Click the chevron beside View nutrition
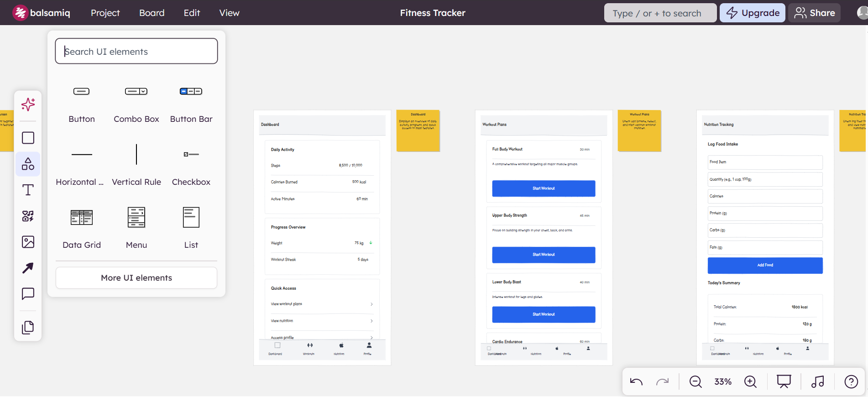 click(x=371, y=321)
